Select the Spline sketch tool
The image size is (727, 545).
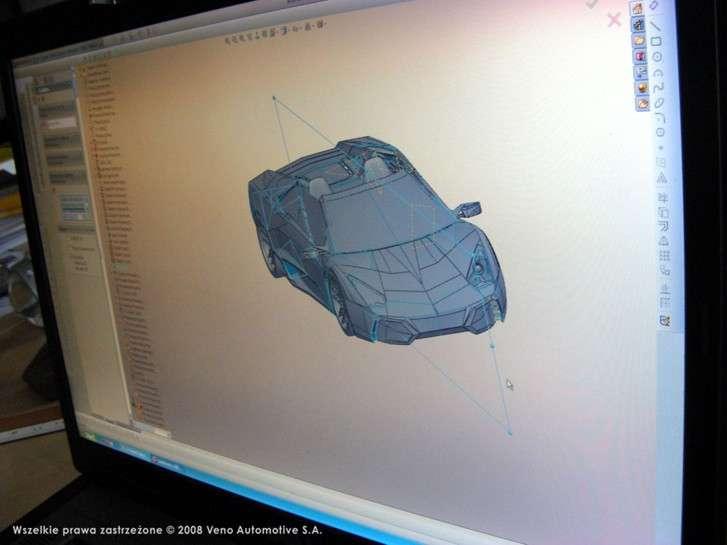coord(659,87)
